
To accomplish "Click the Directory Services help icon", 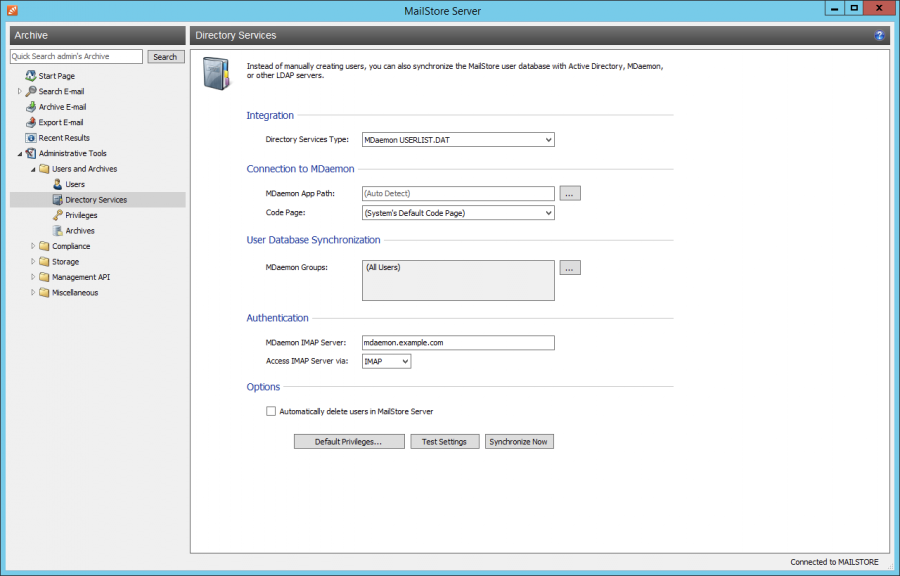I will tap(879, 35).
